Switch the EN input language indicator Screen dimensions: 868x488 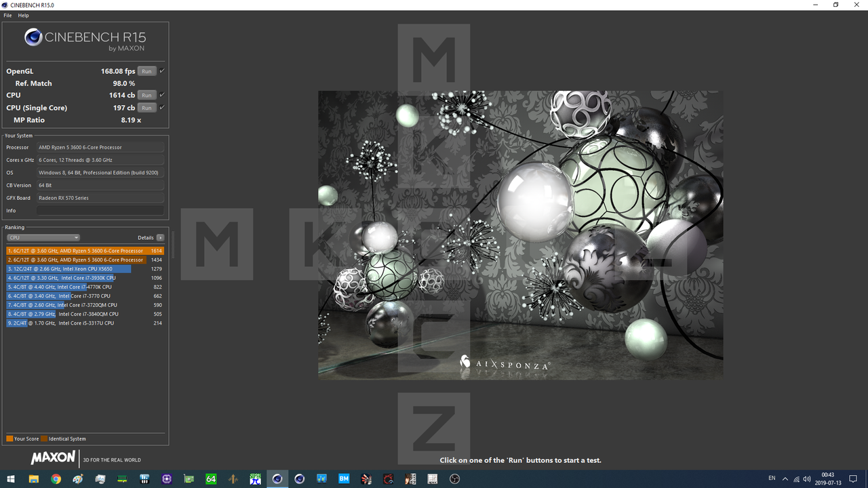(772, 479)
